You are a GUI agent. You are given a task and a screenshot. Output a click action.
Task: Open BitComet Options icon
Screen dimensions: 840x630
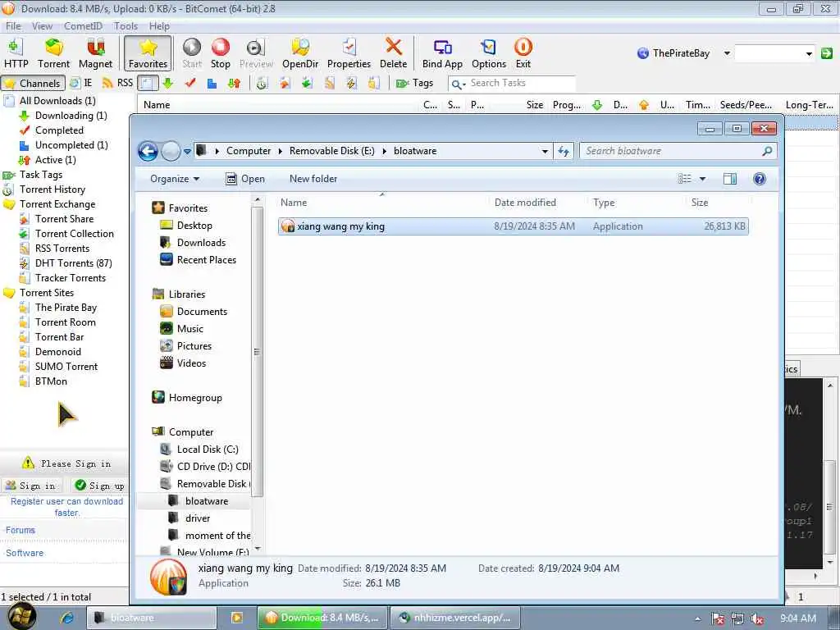click(489, 53)
